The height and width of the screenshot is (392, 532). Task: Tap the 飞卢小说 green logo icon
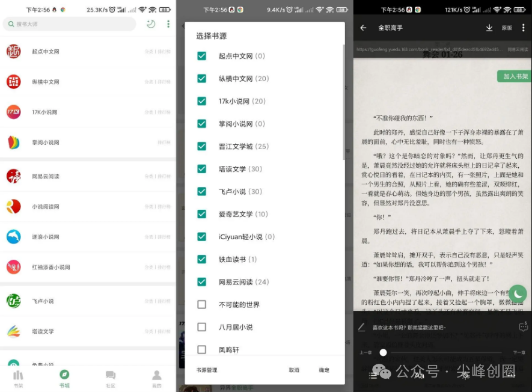coord(14,301)
